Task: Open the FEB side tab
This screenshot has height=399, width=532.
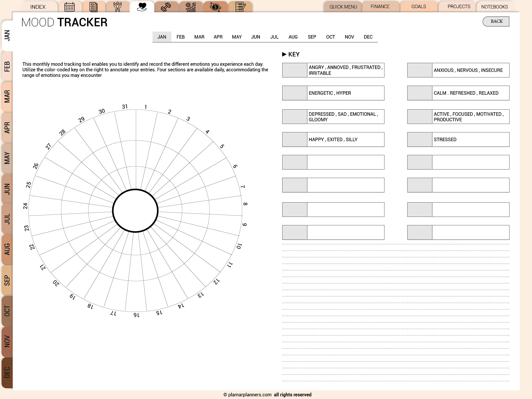Action: coord(7,66)
